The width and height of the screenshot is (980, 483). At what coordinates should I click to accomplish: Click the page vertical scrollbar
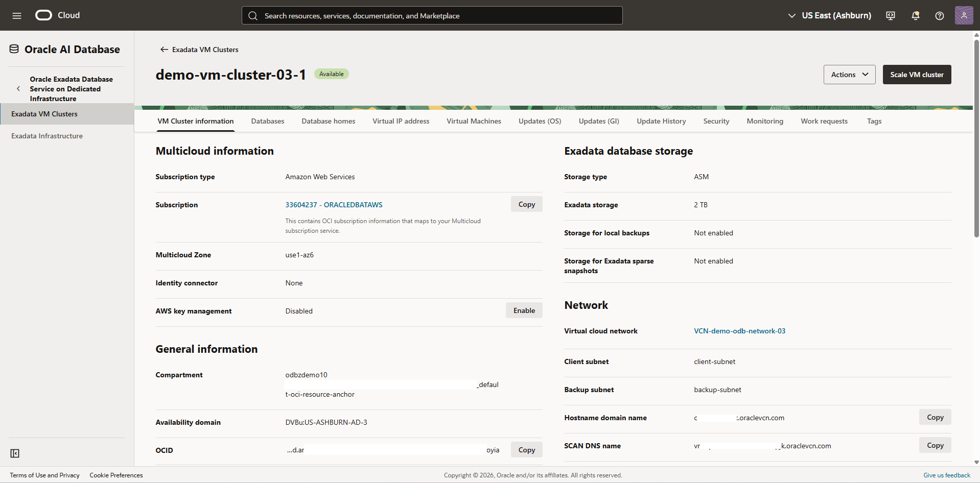point(976,138)
